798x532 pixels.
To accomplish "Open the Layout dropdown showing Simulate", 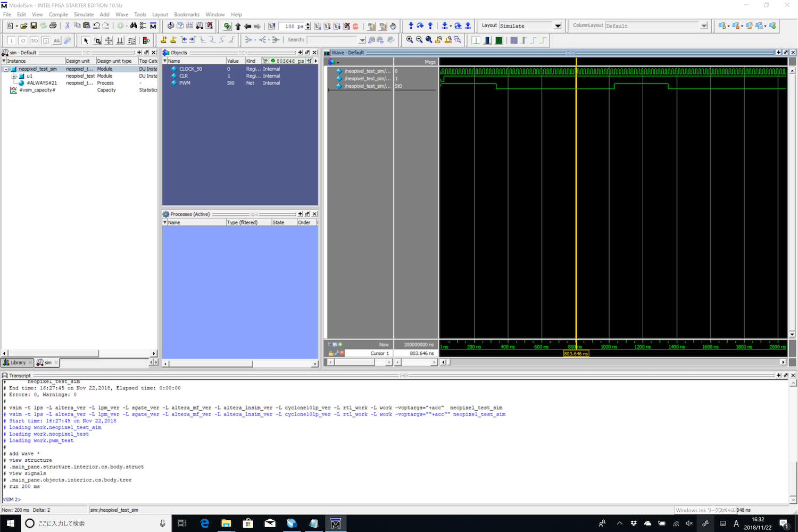I will click(x=558, y=26).
